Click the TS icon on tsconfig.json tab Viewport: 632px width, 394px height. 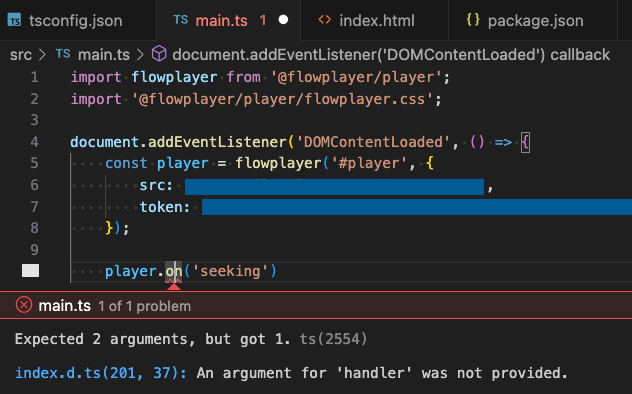pyautogui.click(x=15, y=20)
